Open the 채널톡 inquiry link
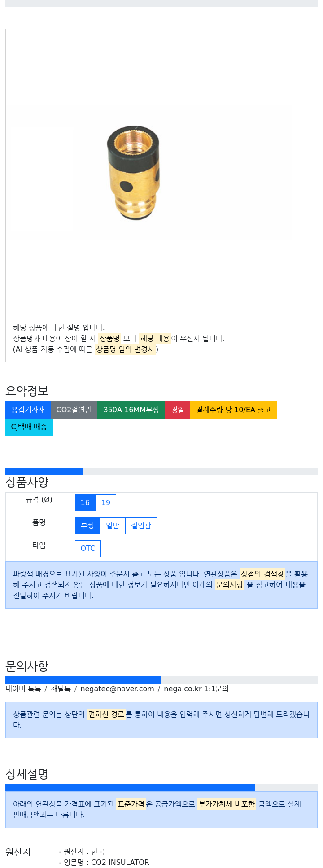Image resolution: width=323 pixels, height=868 pixels. (x=61, y=689)
